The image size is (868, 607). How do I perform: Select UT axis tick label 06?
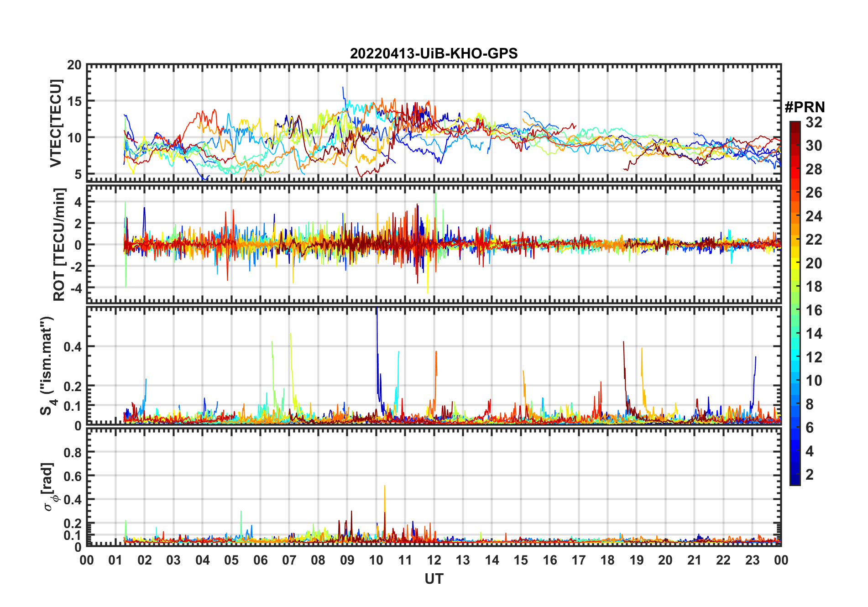260,560
